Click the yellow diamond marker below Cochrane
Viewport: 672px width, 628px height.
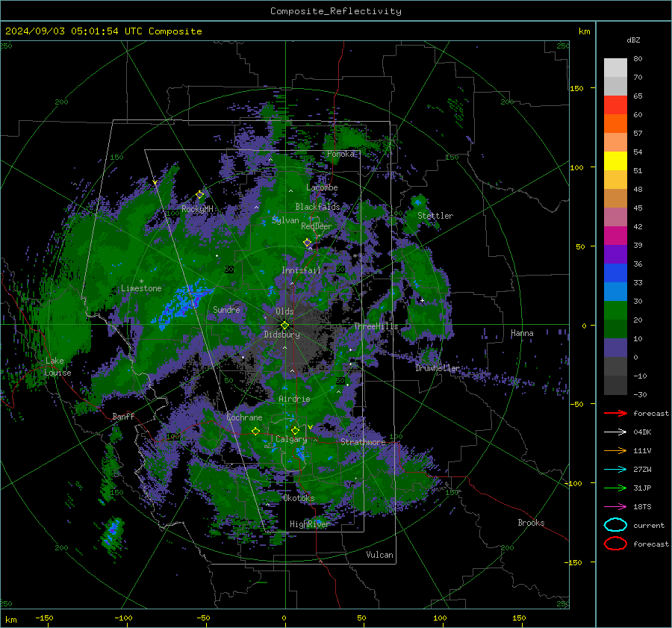[256, 431]
